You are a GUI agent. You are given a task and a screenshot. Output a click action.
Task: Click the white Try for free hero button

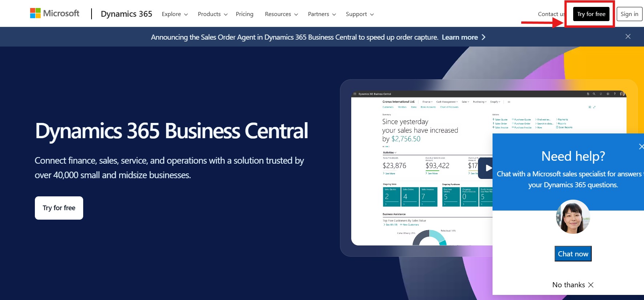click(x=59, y=208)
